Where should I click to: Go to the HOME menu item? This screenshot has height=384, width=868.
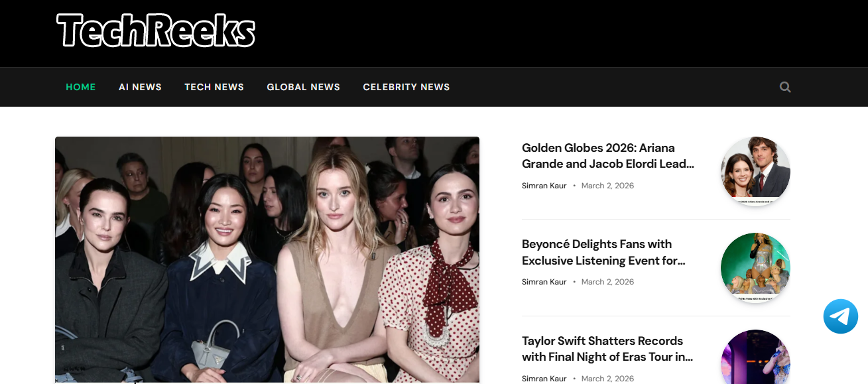point(81,87)
